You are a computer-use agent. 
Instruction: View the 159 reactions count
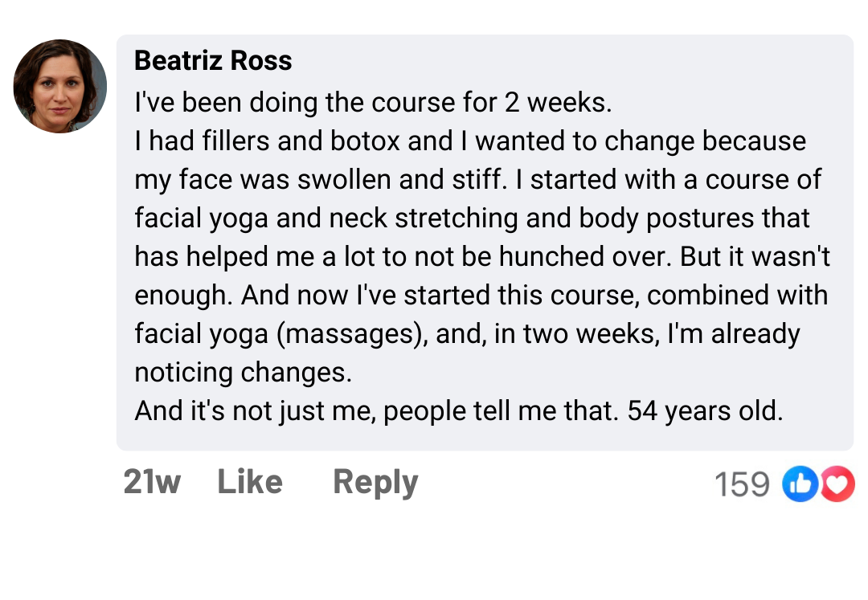742,484
